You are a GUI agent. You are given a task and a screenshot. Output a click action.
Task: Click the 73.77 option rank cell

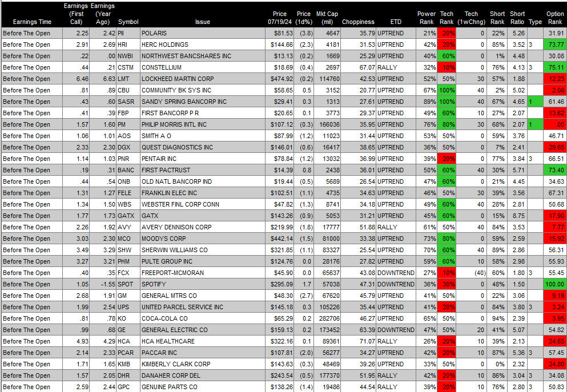[554, 45]
